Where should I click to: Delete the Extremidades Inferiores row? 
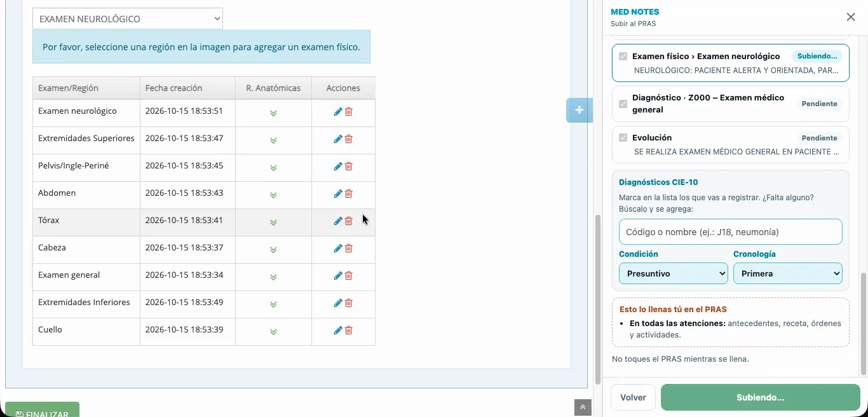coord(349,303)
